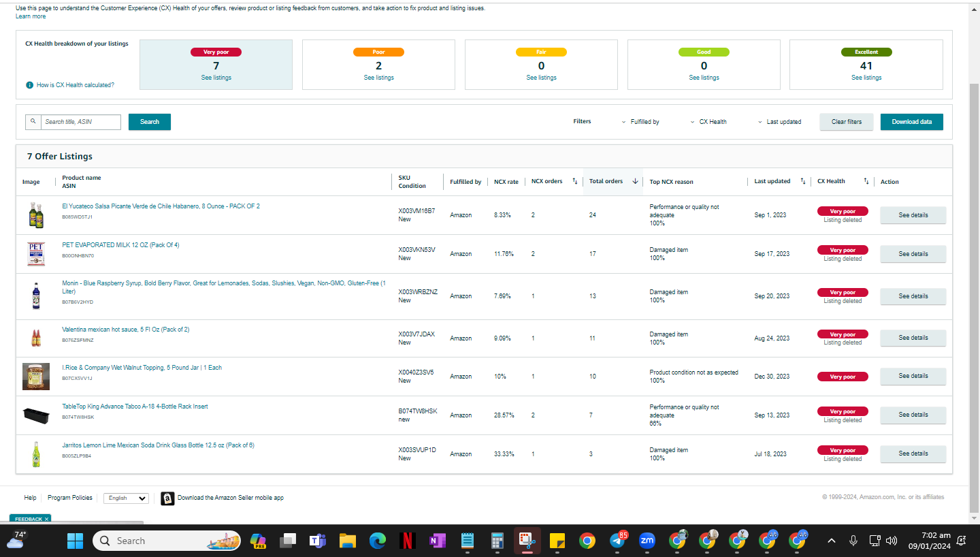Open Notepad from the taskbar
The image size is (980, 557).
point(467,541)
